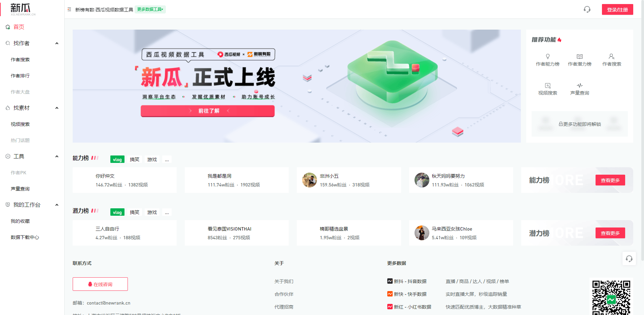The width and height of the screenshot is (644, 315).
Task: Open the 关于我们 link
Action: 284,281
